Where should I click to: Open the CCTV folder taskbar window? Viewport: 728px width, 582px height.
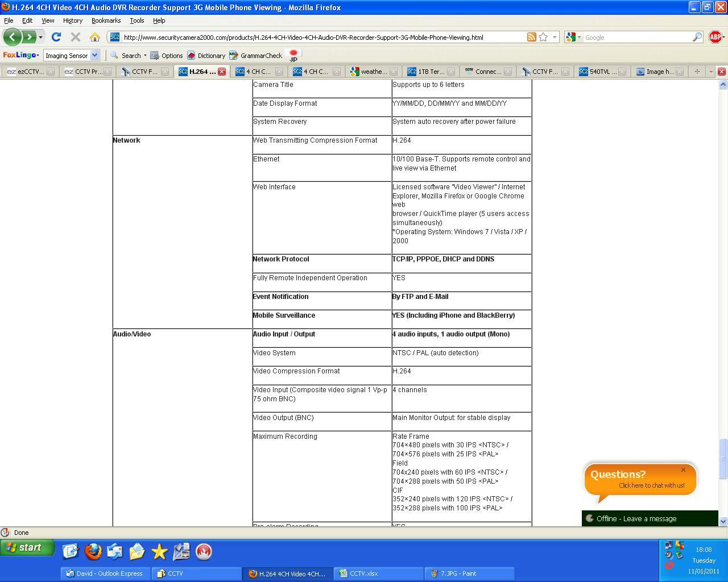(x=197, y=573)
